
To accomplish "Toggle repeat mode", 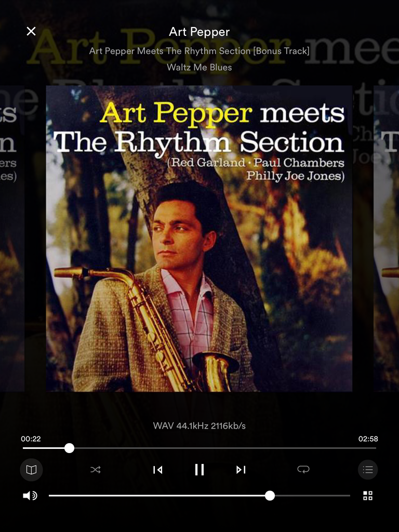I will point(303,470).
